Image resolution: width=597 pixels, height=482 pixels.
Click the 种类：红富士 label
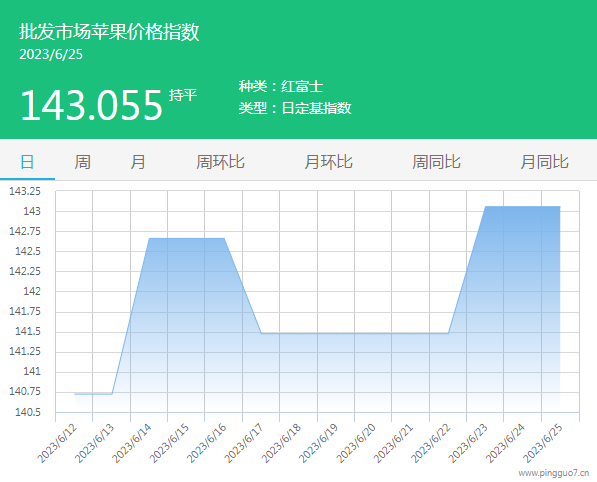click(281, 86)
